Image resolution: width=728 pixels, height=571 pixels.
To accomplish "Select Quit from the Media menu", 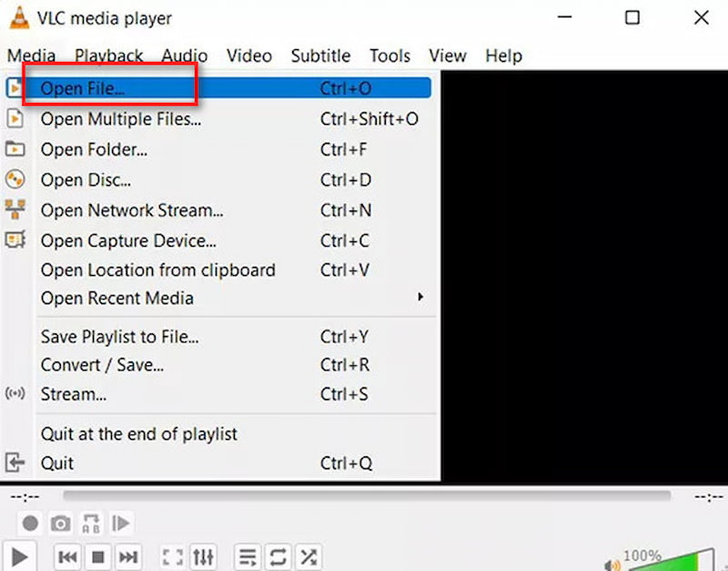I will point(218,463).
